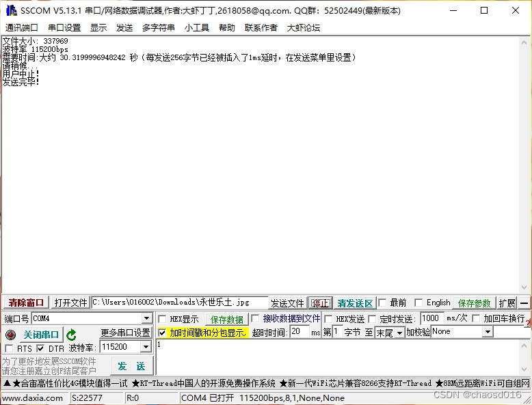Open the 串口设置 menu
The height and width of the screenshot is (405, 532).
64,28
